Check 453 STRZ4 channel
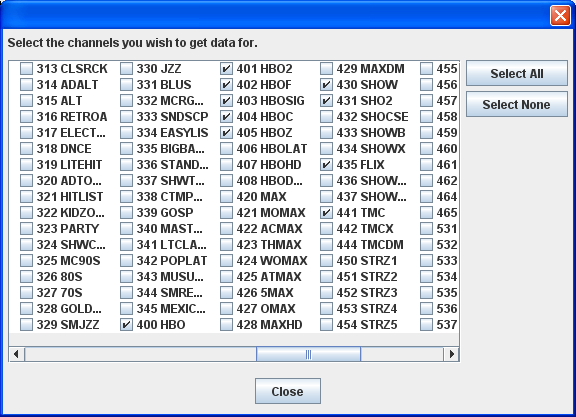This screenshot has height=417, width=576. 326,309
